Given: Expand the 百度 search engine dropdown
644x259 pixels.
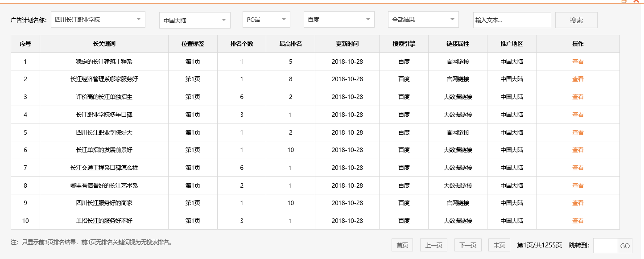Looking at the screenshot, I should 339,19.
